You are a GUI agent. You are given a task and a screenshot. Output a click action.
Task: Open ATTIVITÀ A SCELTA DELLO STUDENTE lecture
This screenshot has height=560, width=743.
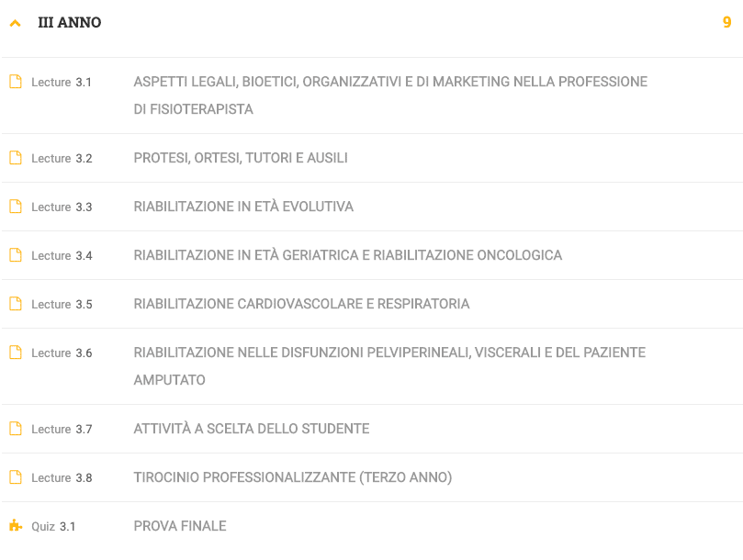click(x=252, y=429)
